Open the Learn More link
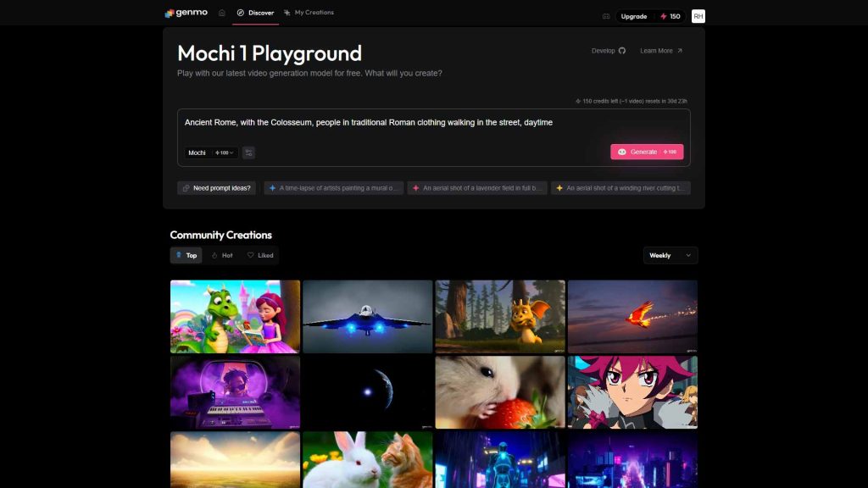This screenshot has width=868, height=488. click(661, 51)
